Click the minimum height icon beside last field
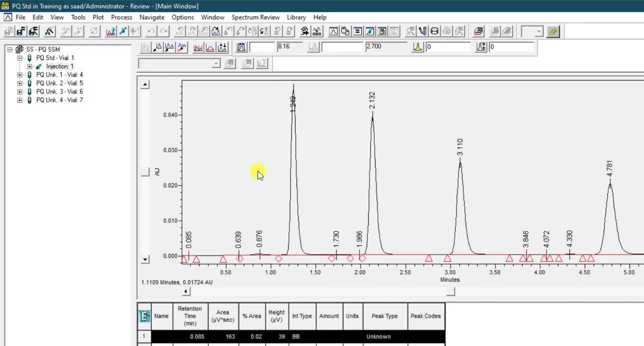This screenshot has width=644, height=346. (x=480, y=47)
